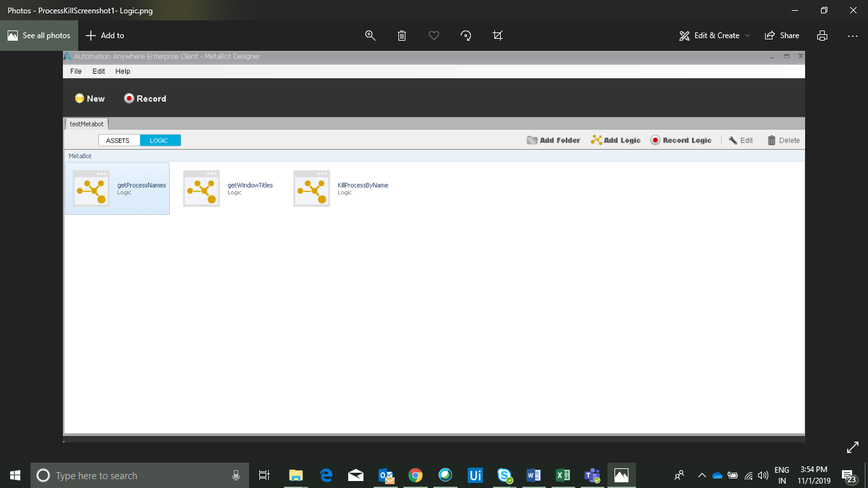The height and width of the screenshot is (488, 868).
Task: Click the battery tray icon
Action: tap(733, 475)
